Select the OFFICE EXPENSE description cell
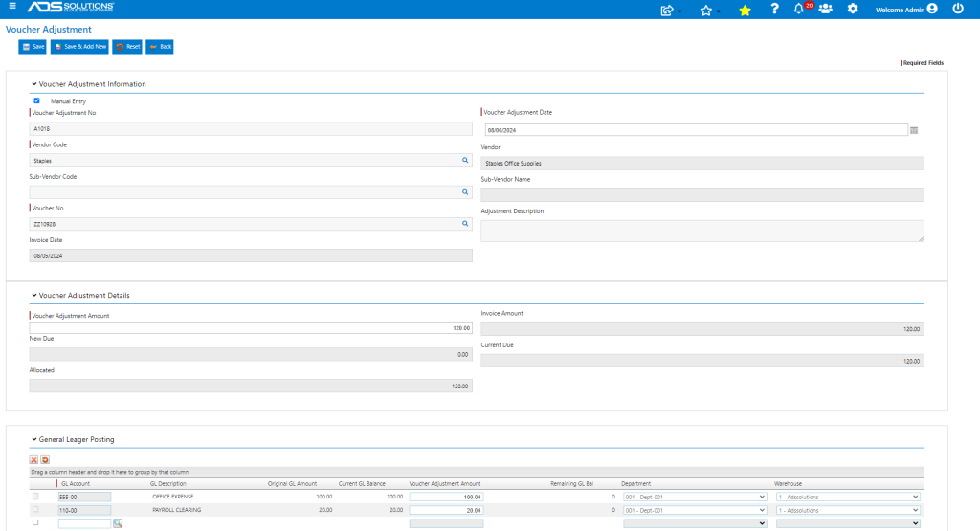The width and height of the screenshot is (980, 531). click(x=173, y=497)
